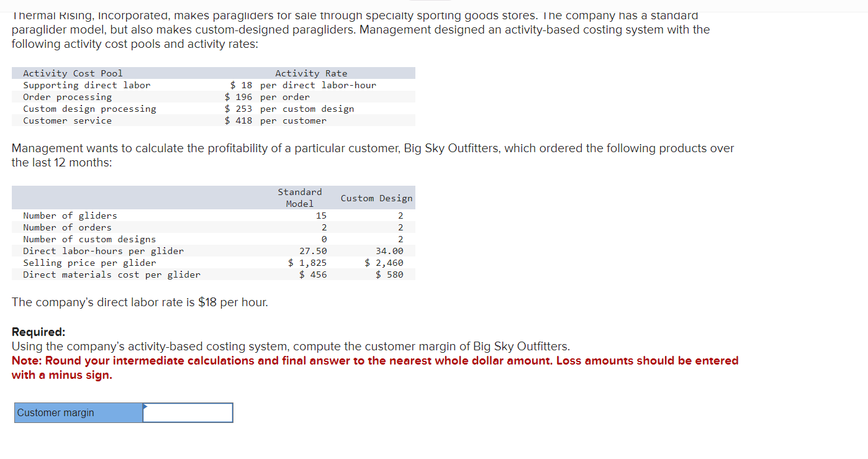This screenshot has height=459, width=868.
Task: Click the $196 per order rate cell
Action: (267, 97)
